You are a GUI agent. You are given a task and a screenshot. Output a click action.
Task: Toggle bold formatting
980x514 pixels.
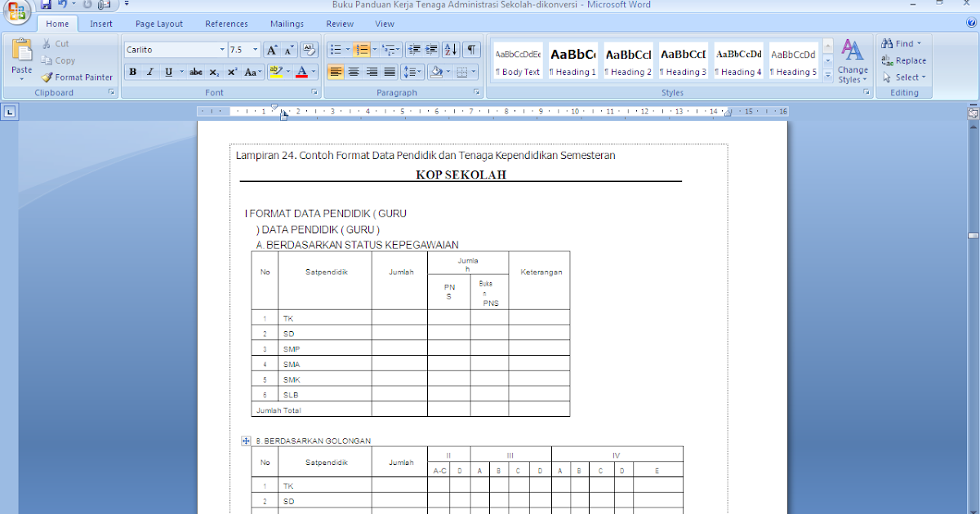(x=131, y=72)
